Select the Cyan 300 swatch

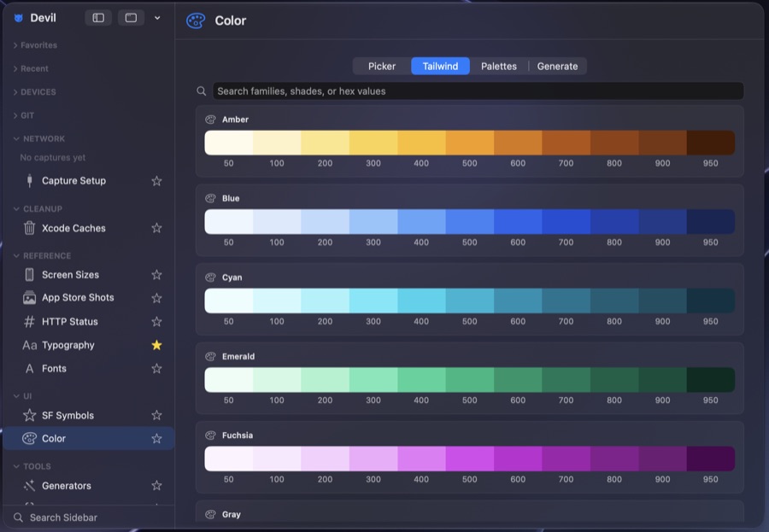(x=373, y=301)
